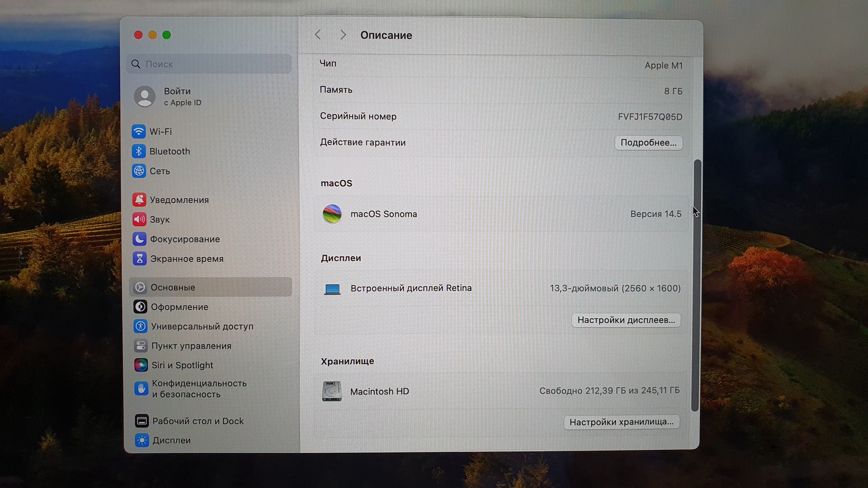868x488 pixels.
Task: Select the Фокусирование moon icon
Action: (139, 239)
